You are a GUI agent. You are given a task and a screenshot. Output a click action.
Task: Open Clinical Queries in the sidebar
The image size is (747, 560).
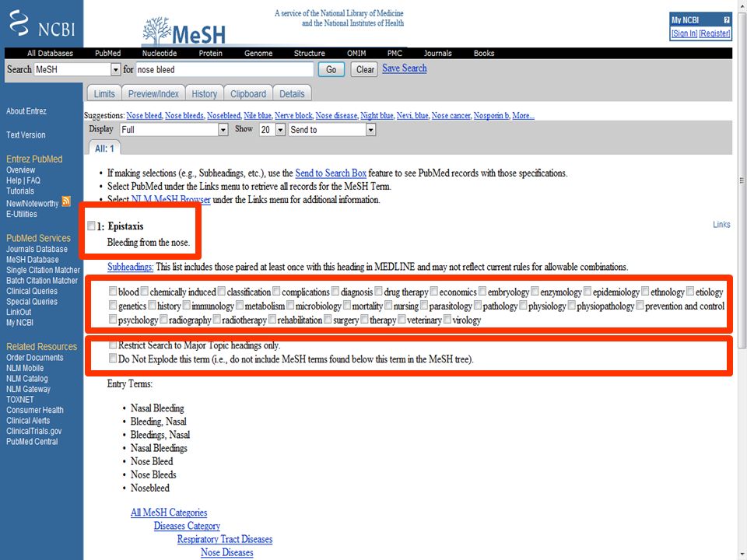pos(31,291)
